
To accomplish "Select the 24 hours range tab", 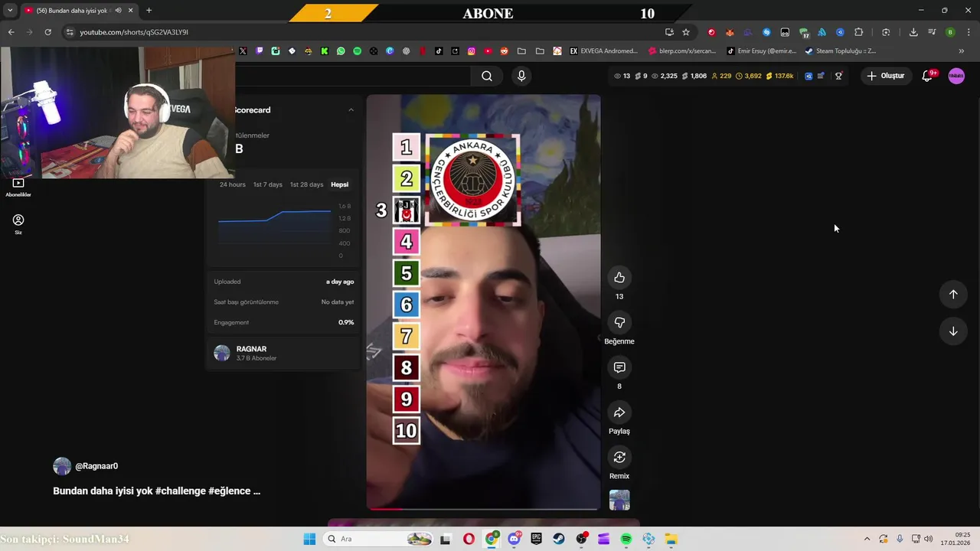I will (233, 184).
